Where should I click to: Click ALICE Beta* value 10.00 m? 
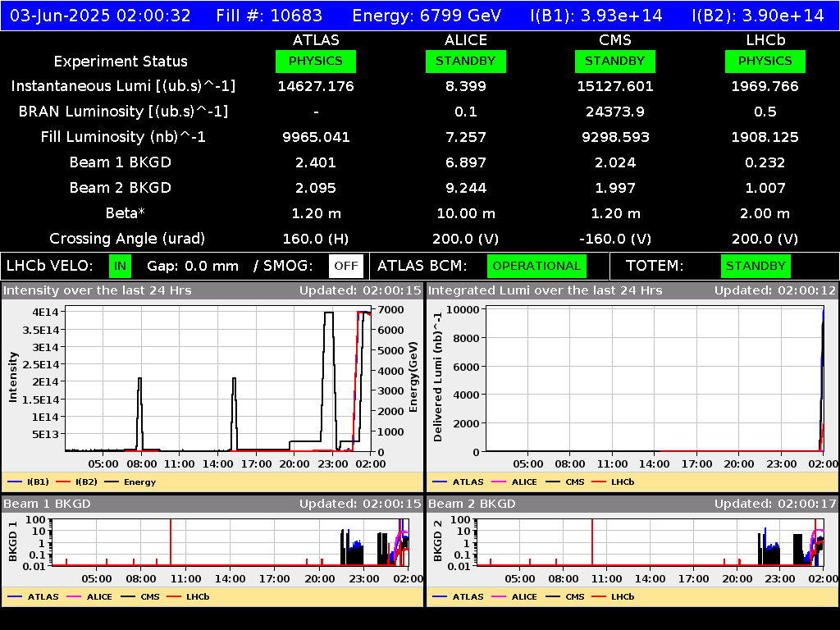[x=466, y=213]
